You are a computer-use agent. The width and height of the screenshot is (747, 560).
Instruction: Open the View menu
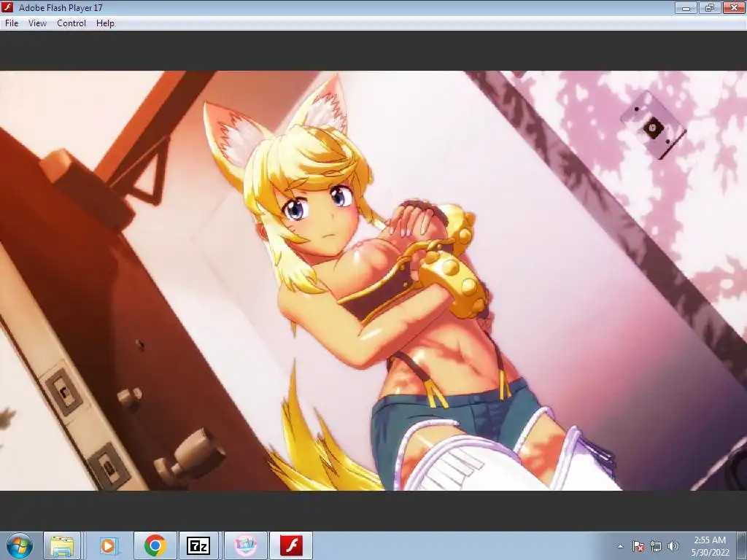[37, 23]
